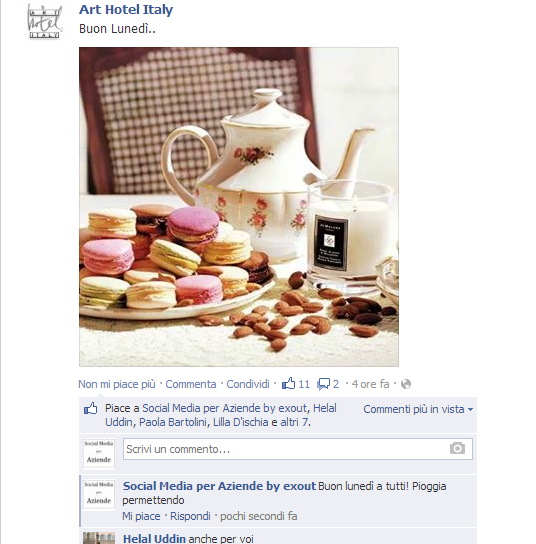The width and height of the screenshot is (536, 544).
Task: Expand the 'Commenti più in vista' dropdown
Action: click(x=418, y=409)
